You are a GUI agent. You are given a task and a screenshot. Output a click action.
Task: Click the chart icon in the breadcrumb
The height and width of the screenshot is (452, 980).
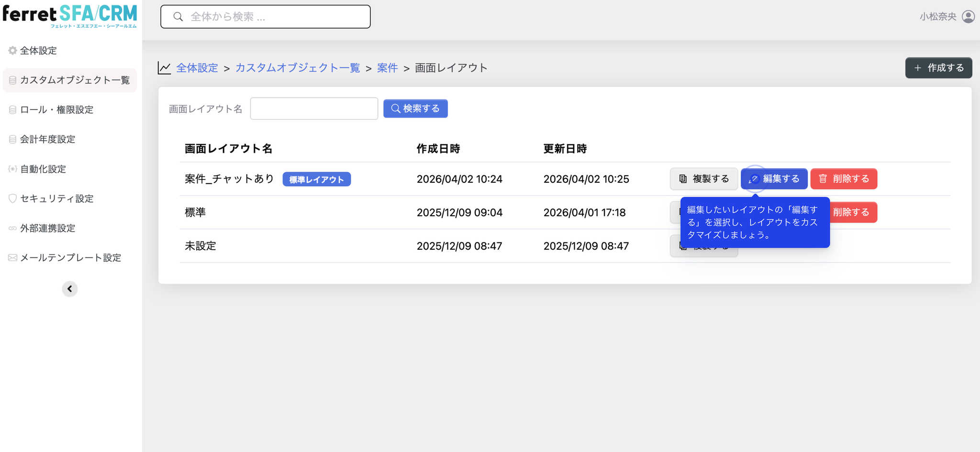coord(164,68)
